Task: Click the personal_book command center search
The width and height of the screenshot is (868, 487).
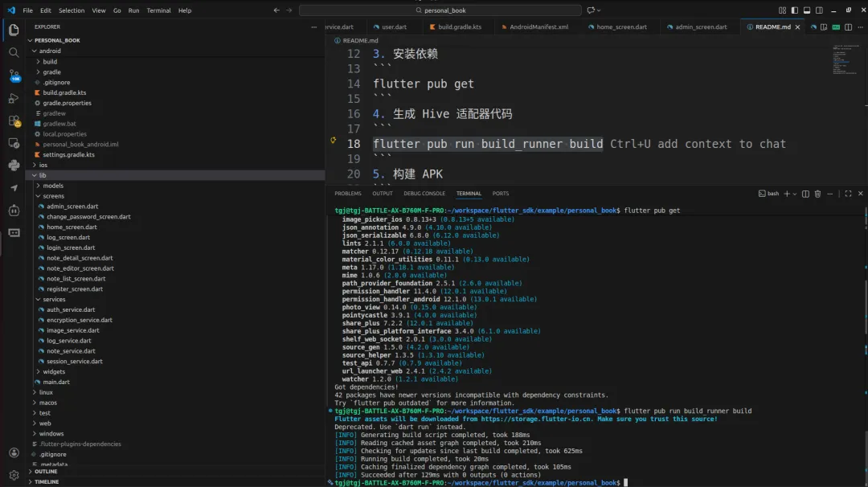Action: coord(440,10)
